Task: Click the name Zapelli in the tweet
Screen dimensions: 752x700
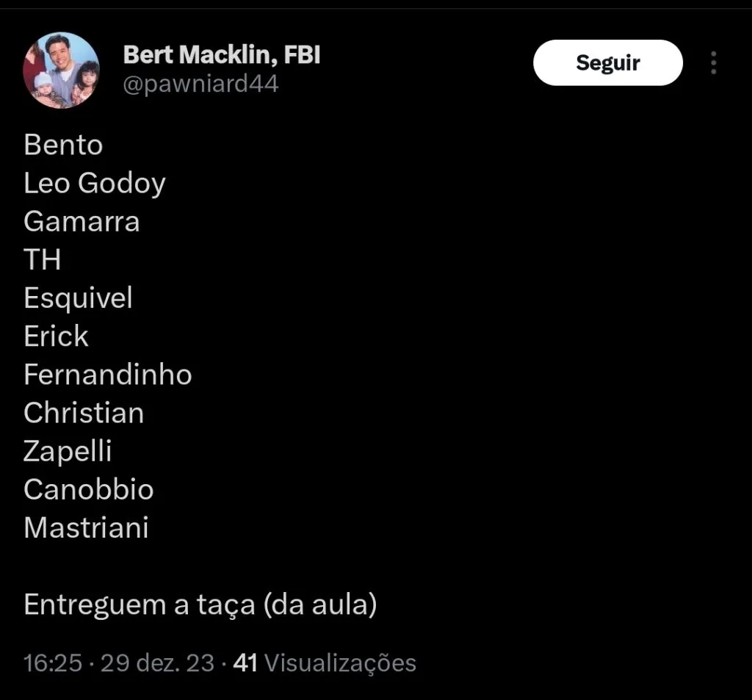Action: click(x=68, y=451)
